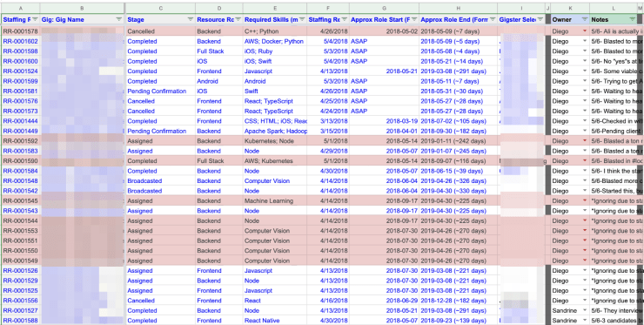
Task: Select note '5/6-Checked in wit'
Action: 614,121
